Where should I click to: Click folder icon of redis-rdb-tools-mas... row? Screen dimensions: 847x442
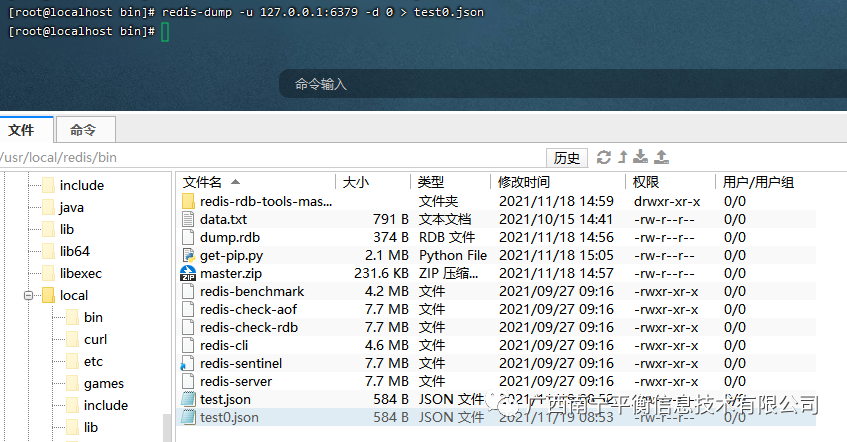coord(188,201)
